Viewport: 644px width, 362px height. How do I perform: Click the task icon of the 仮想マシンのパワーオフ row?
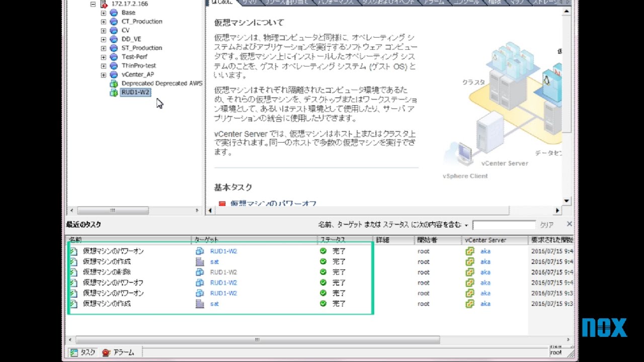click(x=73, y=283)
